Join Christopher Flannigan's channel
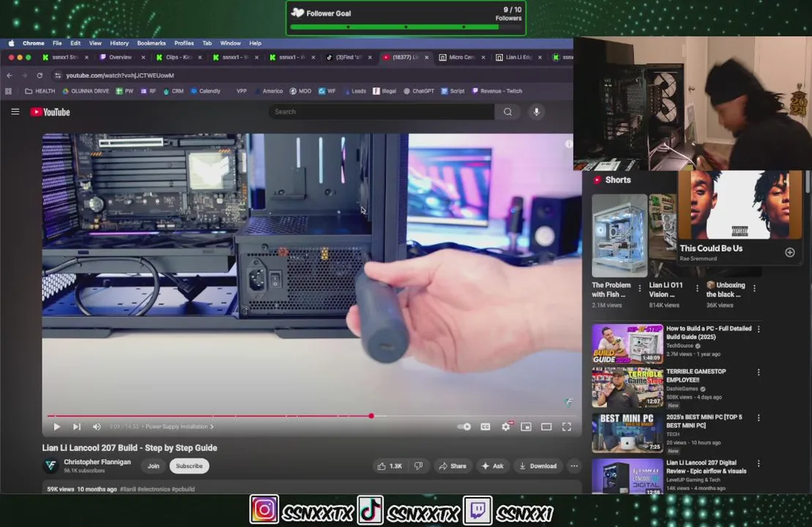The height and width of the screenshot is (527, 812). click(153, 466)
